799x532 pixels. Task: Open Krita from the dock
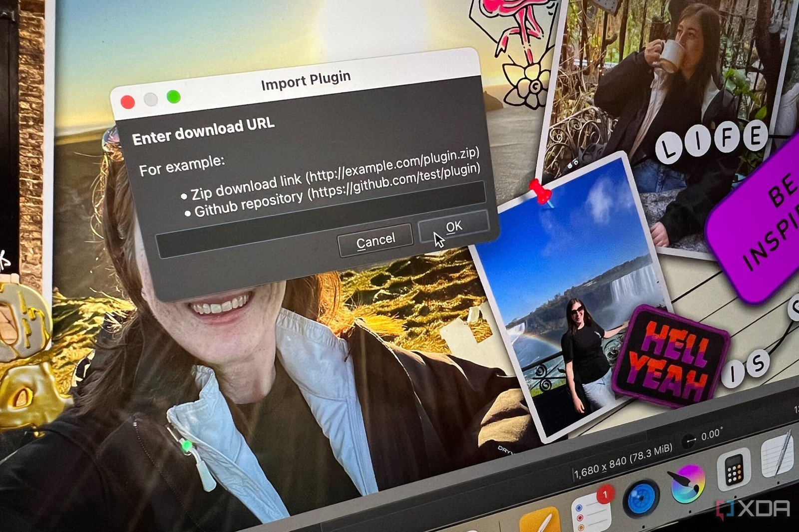688,483
